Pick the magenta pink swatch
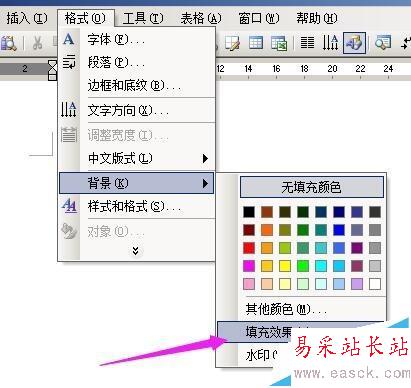This screenshot has height=388, width=411. [249, 266]
